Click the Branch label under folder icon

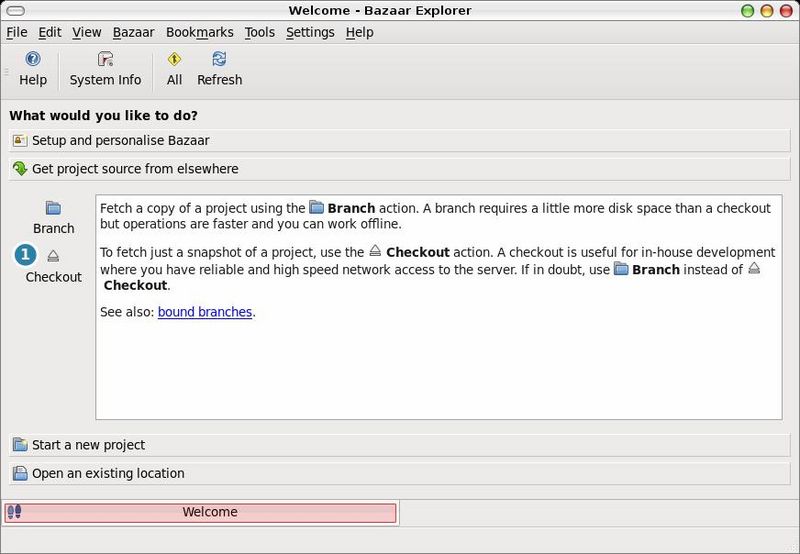(54, 229)
